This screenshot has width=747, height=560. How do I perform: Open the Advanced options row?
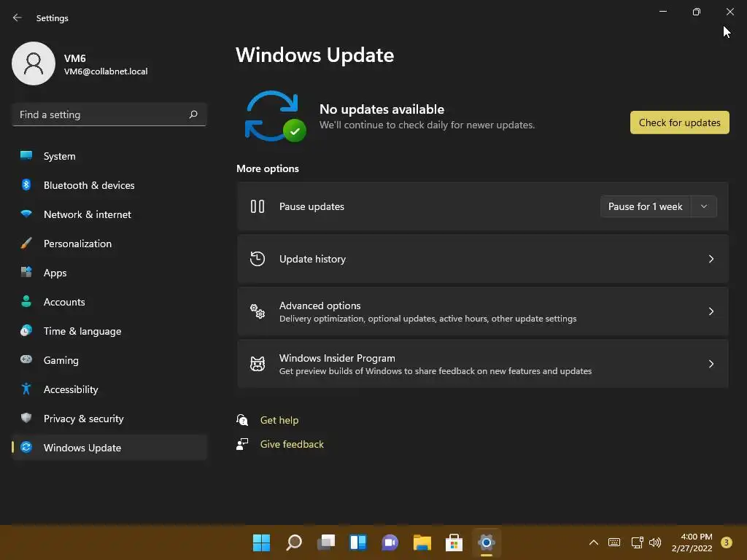483,311
